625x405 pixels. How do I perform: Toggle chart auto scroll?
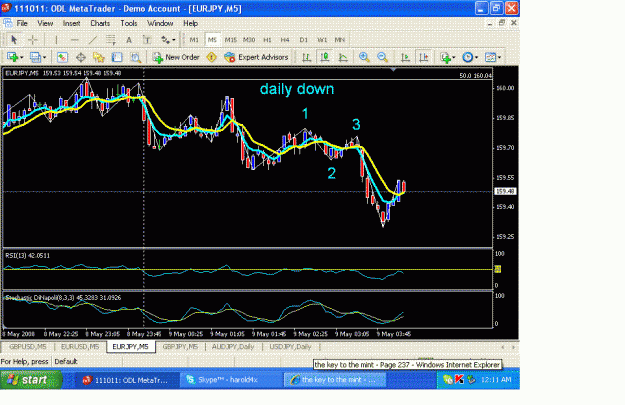coord(405,57)
